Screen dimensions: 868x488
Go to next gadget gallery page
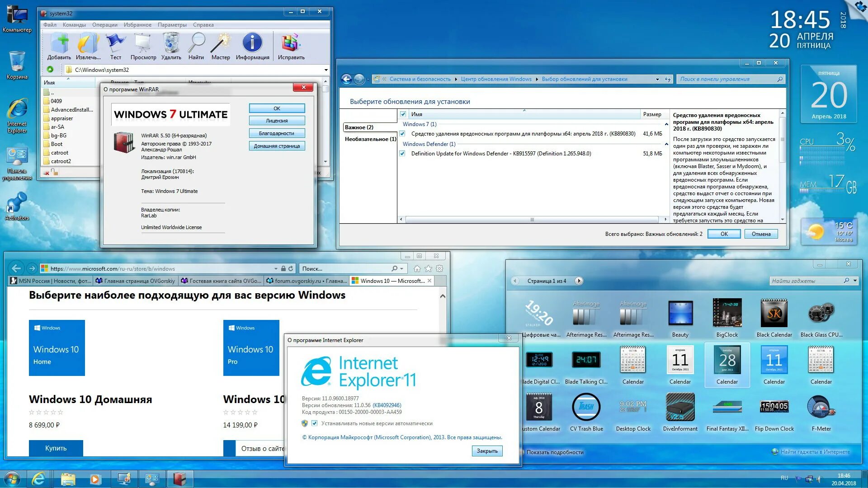(x=579, y=281)
